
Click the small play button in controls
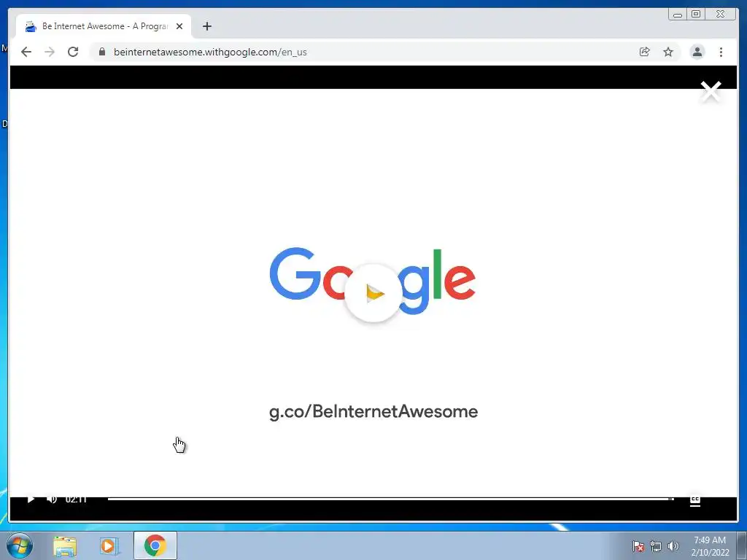[31, 499]
